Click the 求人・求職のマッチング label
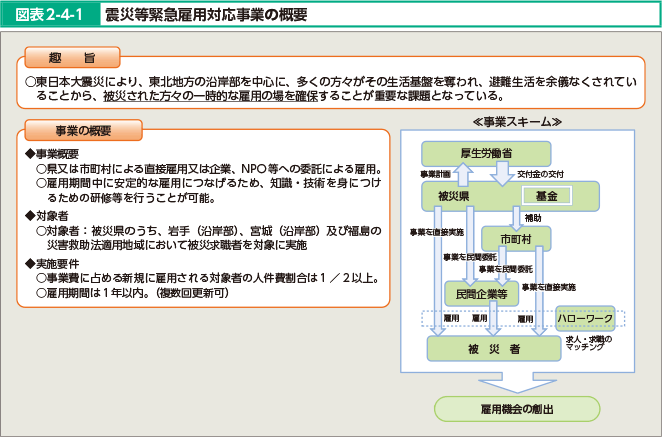Screen dimensions: 662x437 589,345
